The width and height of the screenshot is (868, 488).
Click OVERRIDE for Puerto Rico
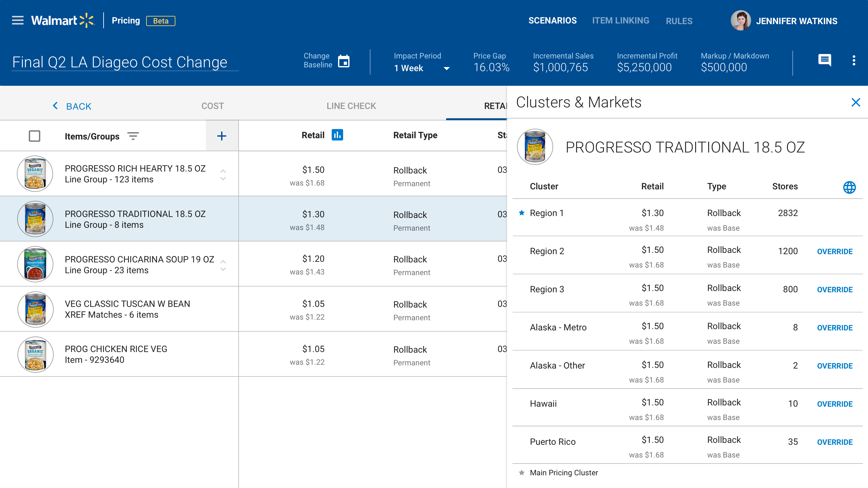(835, 442)
